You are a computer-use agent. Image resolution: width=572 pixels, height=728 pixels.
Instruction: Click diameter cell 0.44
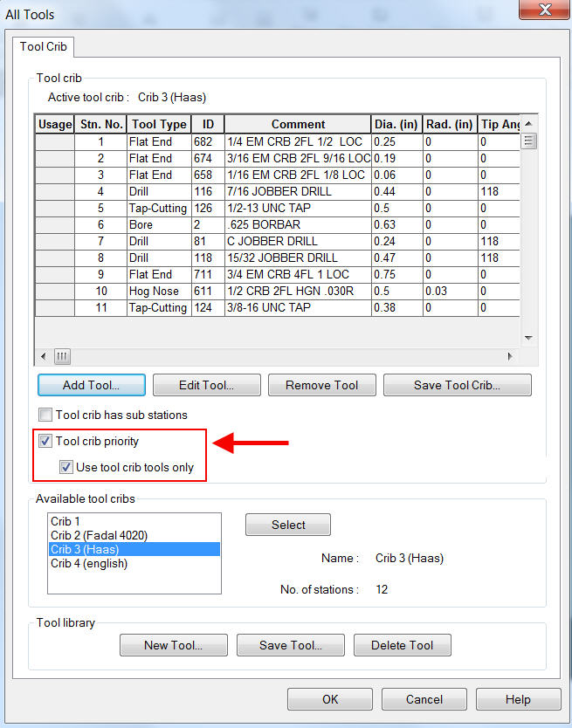pyautogui.click(x=396, y=191)
